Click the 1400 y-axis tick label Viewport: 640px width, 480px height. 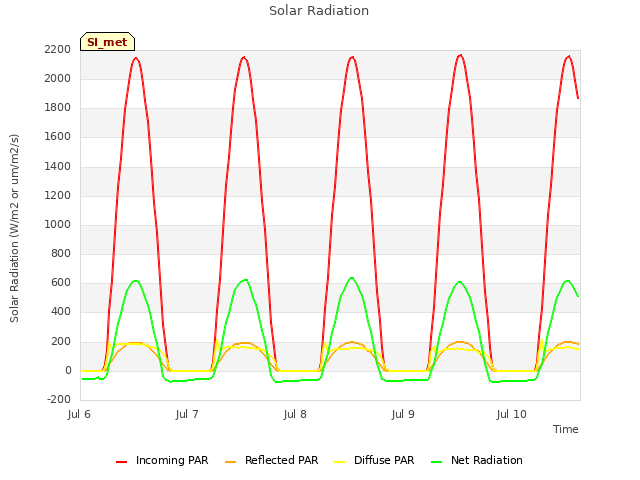58,167
